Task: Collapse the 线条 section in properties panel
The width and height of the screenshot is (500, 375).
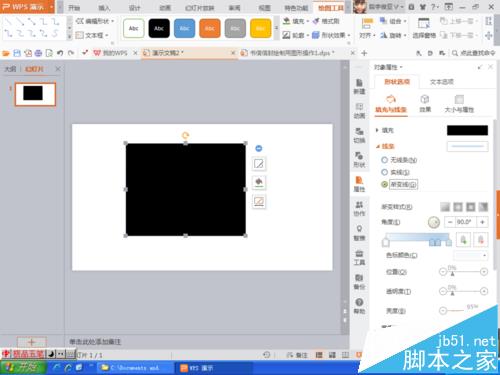Action: coord(378,146)
